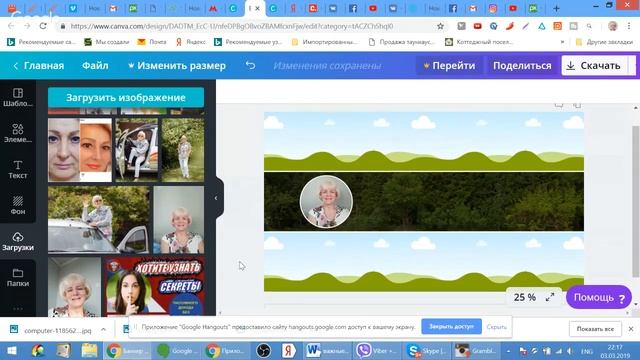Viewport: 640px width, 360px height.
Task: Open the Шаблоны (templates) sidebar tab
Action: pos(18,98)
